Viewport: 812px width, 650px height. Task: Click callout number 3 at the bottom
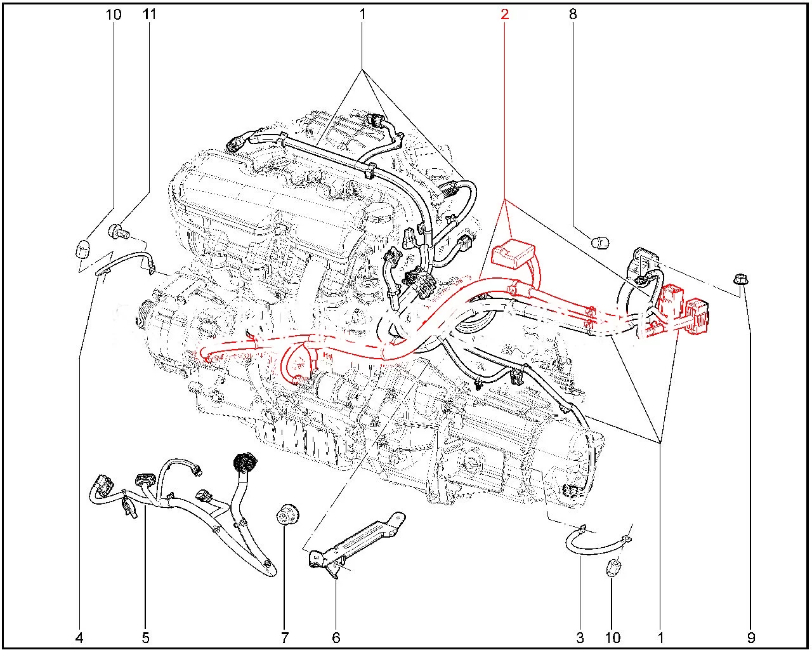(x=580, y=637)
